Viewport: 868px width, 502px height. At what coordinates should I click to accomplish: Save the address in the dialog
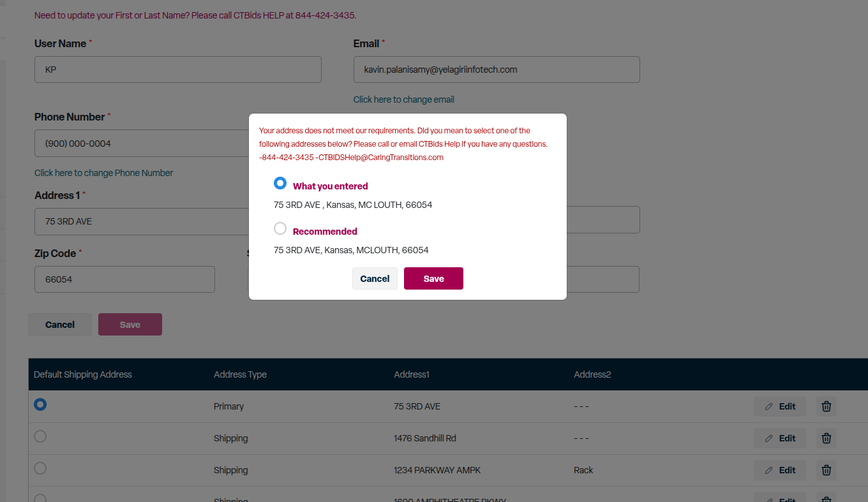point(433,278)
